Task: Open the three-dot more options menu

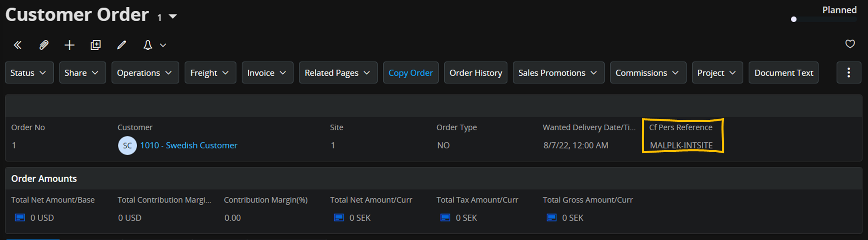Action: pos(849,73)
